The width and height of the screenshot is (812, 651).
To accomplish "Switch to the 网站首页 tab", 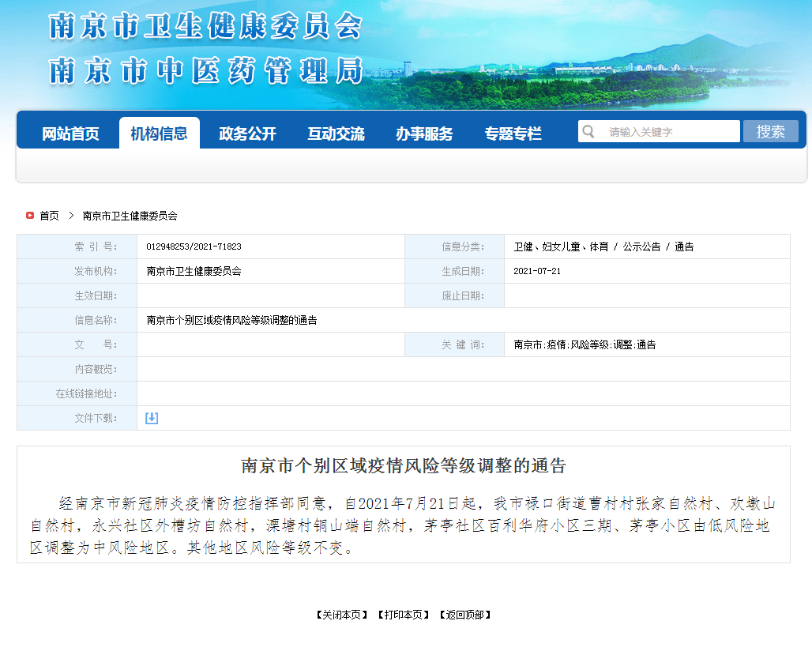I will [x=72, y=133].
